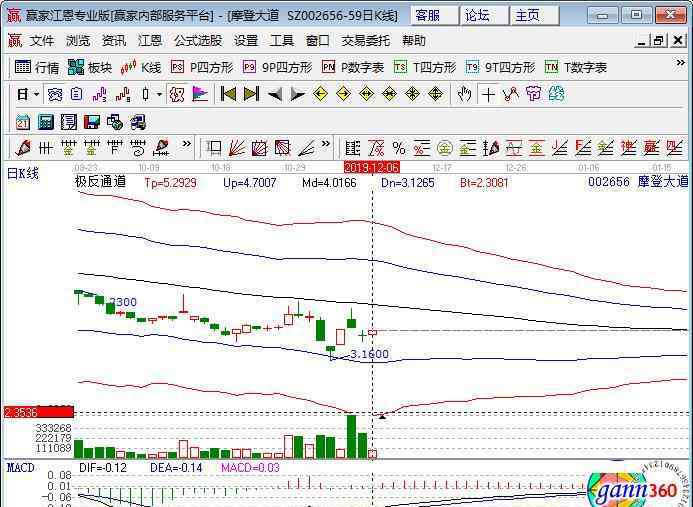Click the purple 节 icon
This screenshot has width=693, height=507.
tap(533, 94)
